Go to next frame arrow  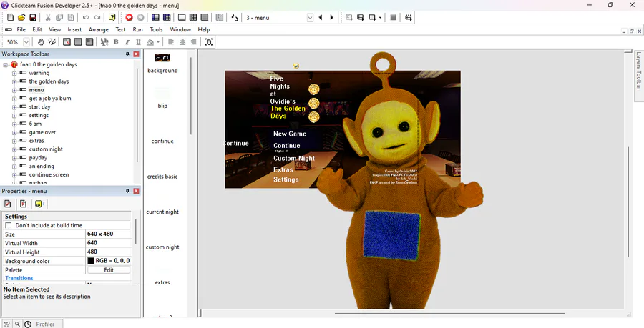pos(332,17)
